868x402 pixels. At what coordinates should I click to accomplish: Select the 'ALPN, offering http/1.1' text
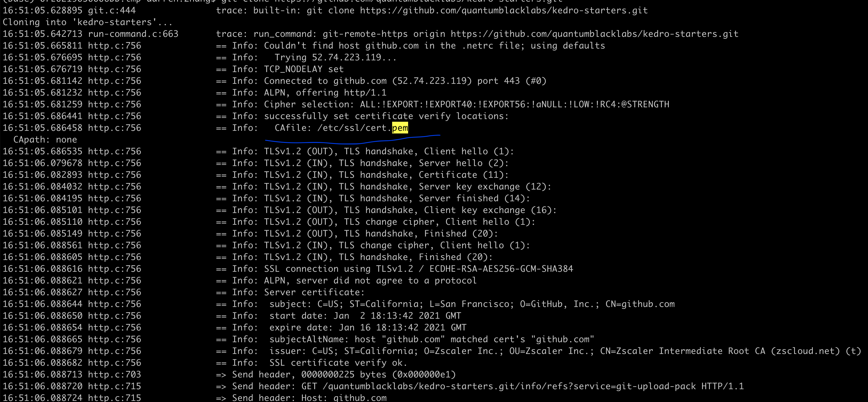coord(325,92)
